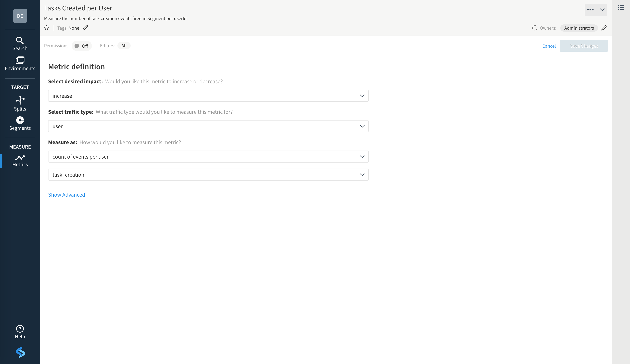Open the Splits section
630x364 pixels.
click(x=20, y=104)
